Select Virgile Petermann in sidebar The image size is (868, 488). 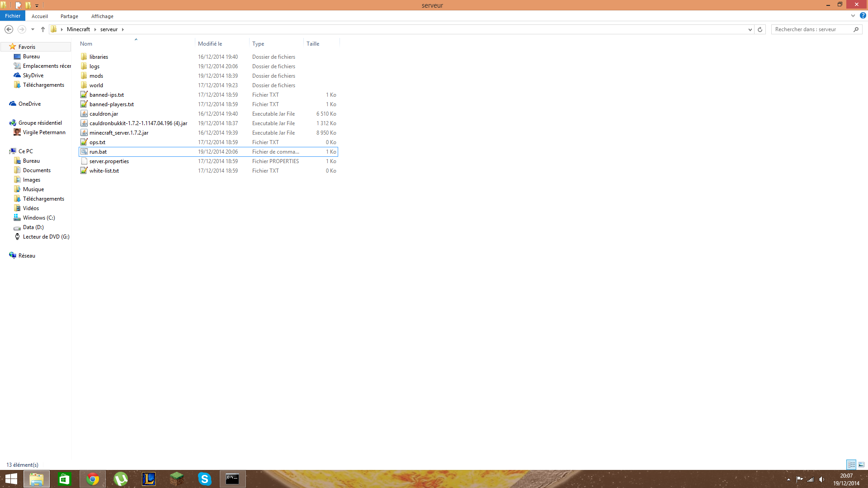pos(44,132)
